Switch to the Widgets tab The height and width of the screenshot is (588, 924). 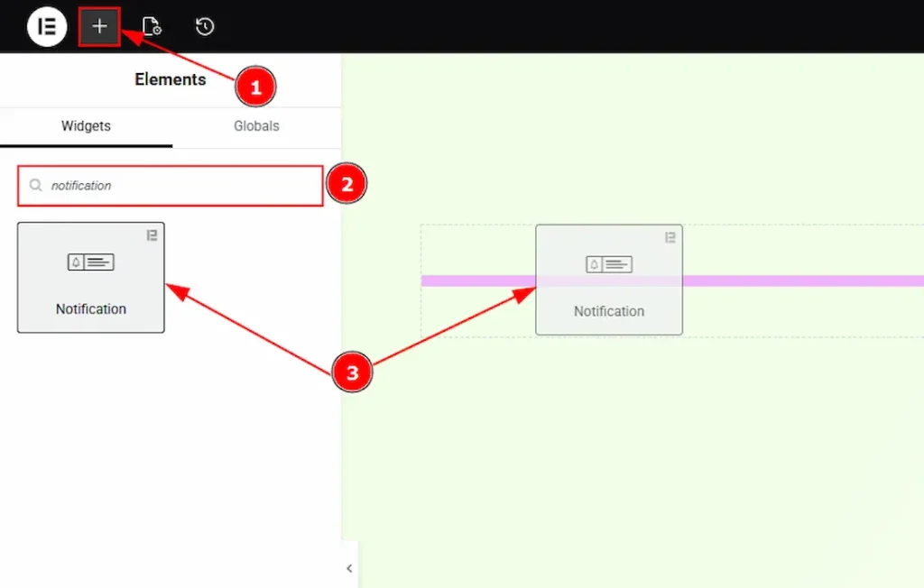click(86, 126)
